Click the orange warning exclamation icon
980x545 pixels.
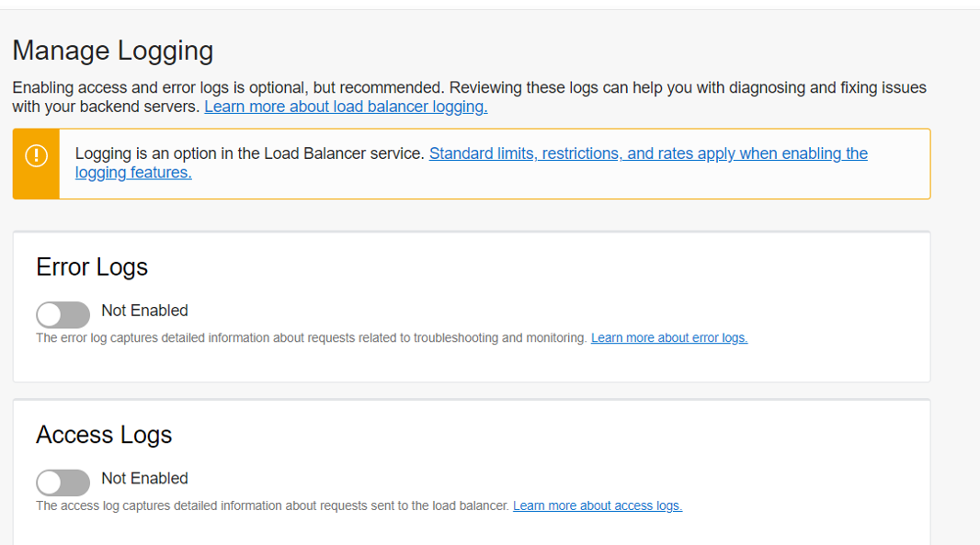click(x=36, y=155)
